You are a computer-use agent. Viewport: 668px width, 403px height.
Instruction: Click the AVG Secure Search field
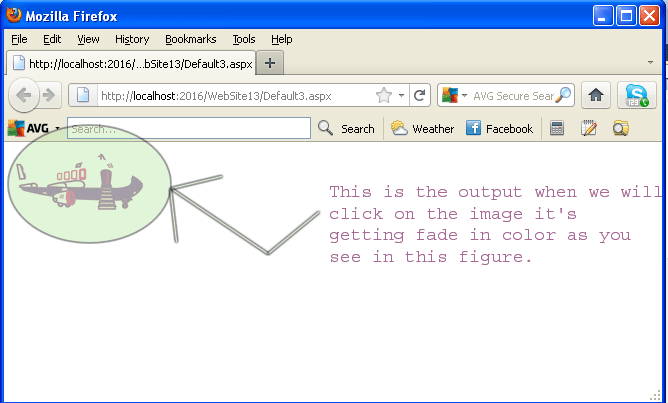(513, 96)
